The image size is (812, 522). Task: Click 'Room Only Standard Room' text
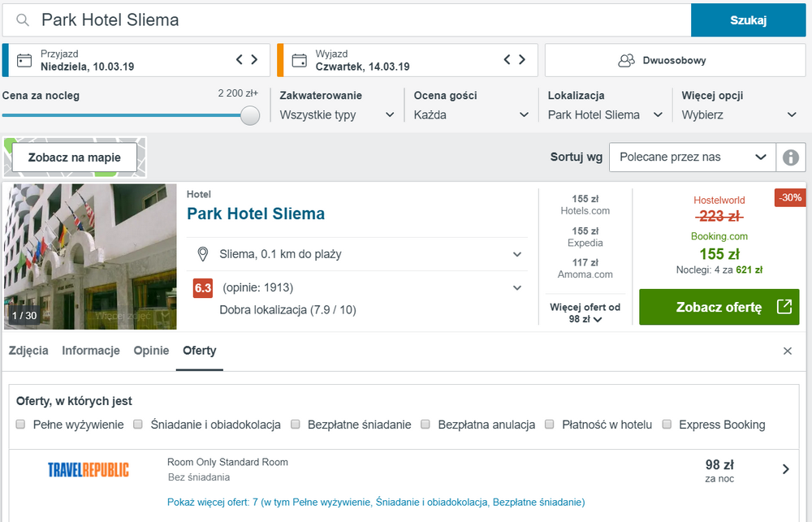tap(227, 462)
